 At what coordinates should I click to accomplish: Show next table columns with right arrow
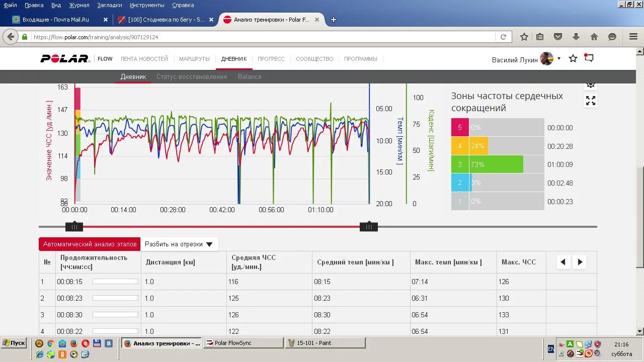(580, 262)
